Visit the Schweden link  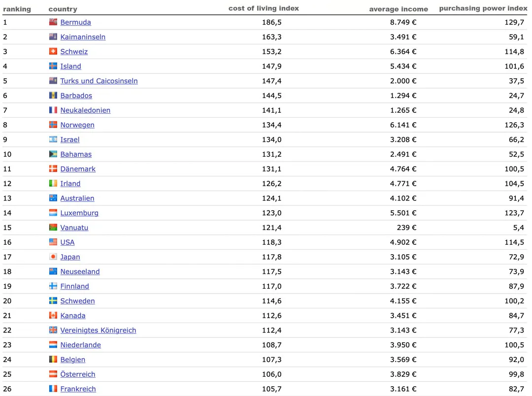[77, 301]
